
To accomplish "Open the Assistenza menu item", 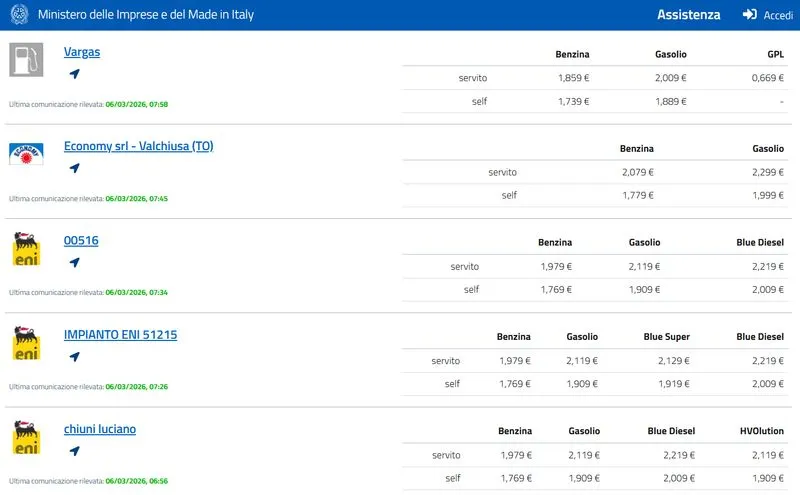I will (x=688, y=15).
